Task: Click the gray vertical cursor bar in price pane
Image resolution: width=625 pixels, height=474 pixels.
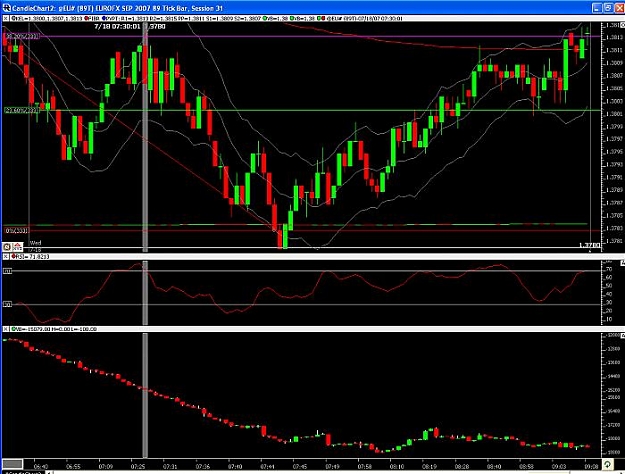Action: [x=145, y=138]
